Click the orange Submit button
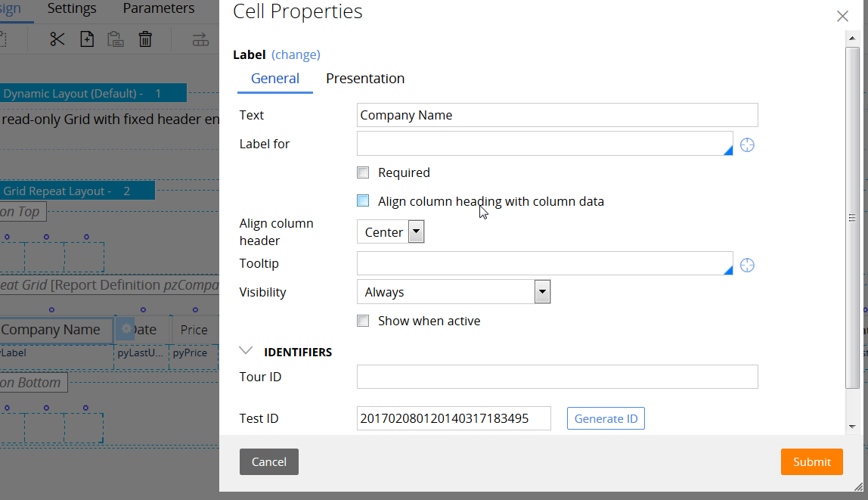 pos(812,461)
